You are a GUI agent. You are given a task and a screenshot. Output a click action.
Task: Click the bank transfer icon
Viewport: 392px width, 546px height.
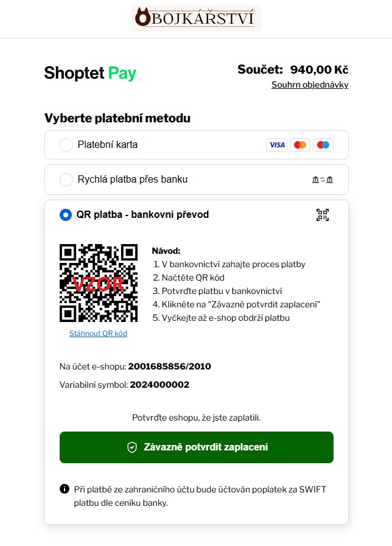pos(323,180)
